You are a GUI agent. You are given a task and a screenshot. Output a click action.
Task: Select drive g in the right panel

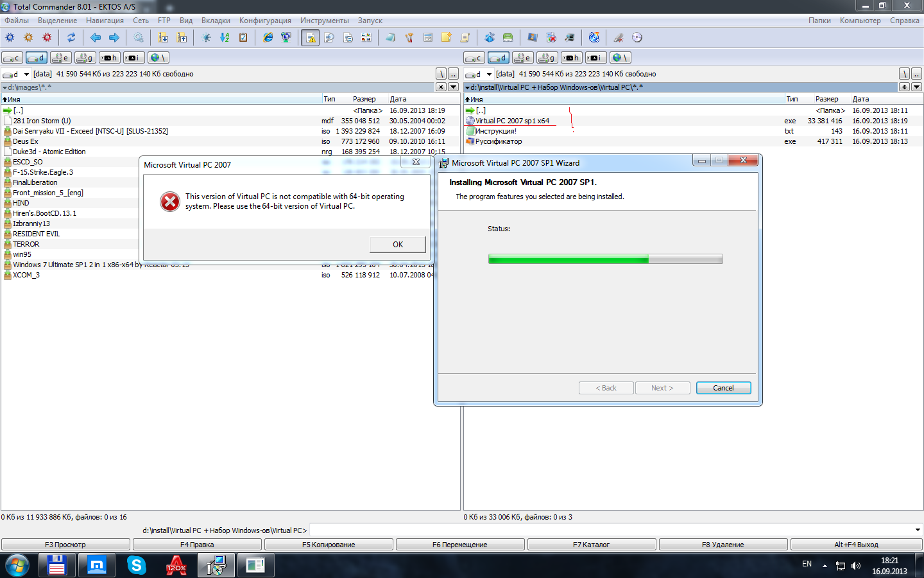pyautogui.click(x=547, y=58)
